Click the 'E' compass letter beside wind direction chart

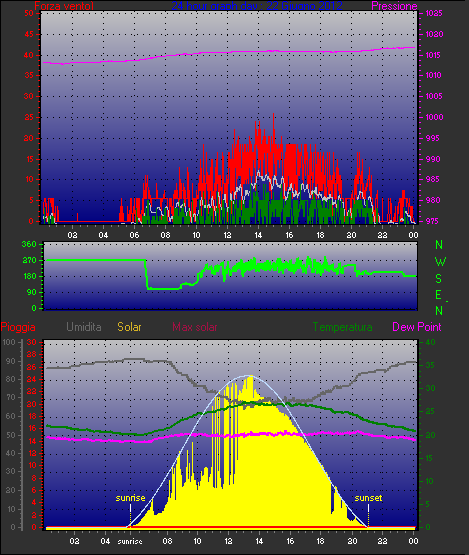pos(439,294)
